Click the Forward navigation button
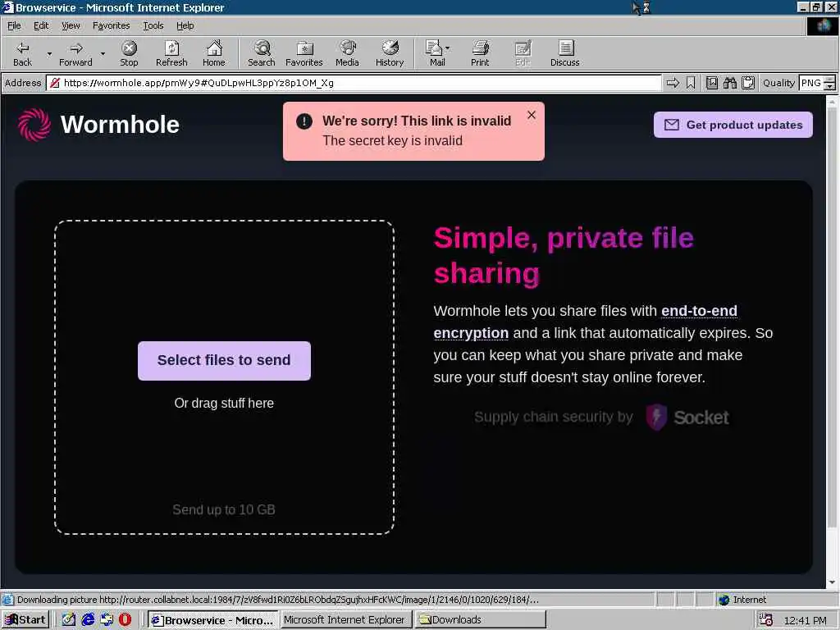The image size is (840, 630). tap(75, 53)
